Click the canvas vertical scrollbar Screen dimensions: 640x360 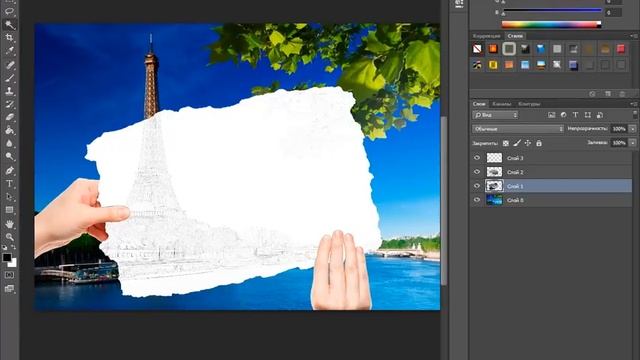click(x=444, y=200)
